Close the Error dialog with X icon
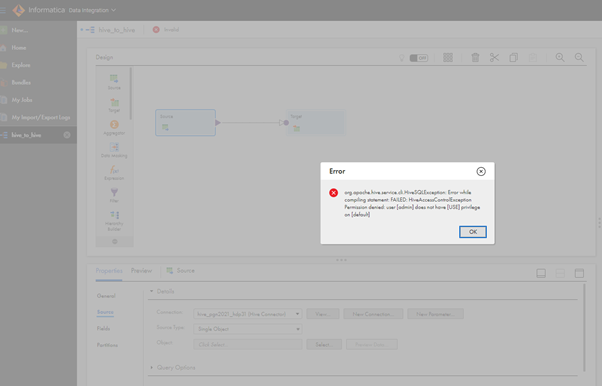 point(481,171)
